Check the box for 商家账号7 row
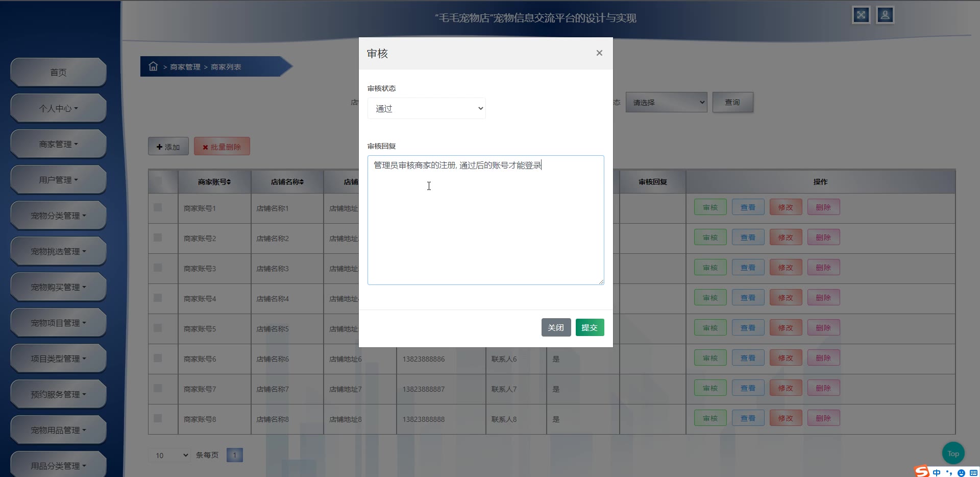Image resolution: width=980 pixels, height=477 pixels. [x=158, y=388]
